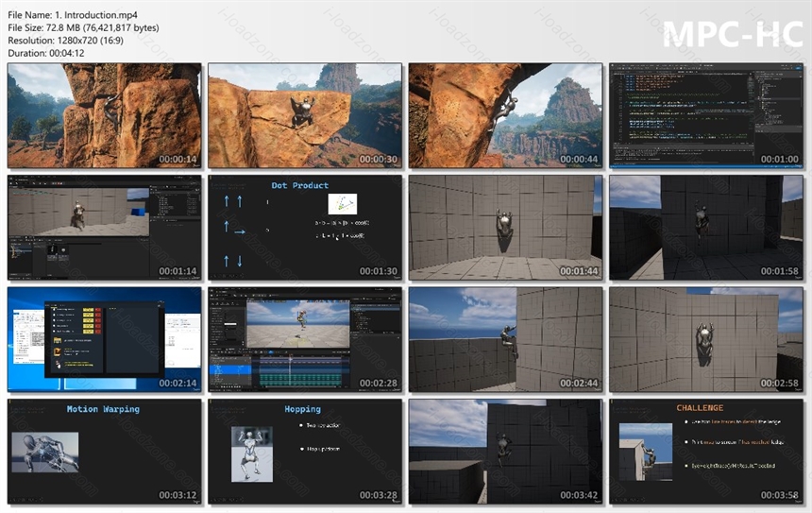The width and height of the screenshot is (812, 513).
Task: Open the Motion Warping slide thumbnail at 00:03:12
Action: (x=105, y=452)
